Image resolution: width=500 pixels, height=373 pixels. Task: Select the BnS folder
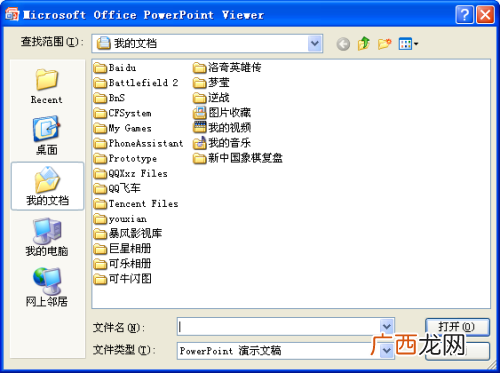pyautogui.click(x=109, y=98)
